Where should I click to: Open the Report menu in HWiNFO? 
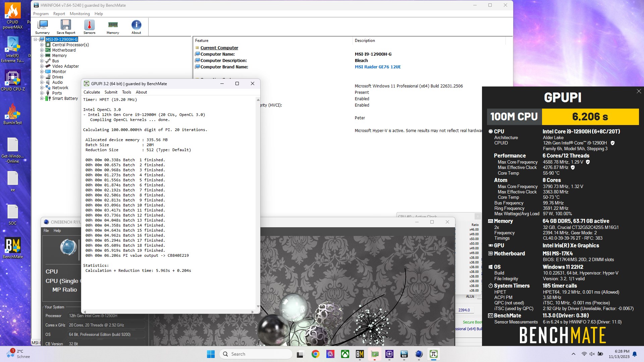click(59, 14)
